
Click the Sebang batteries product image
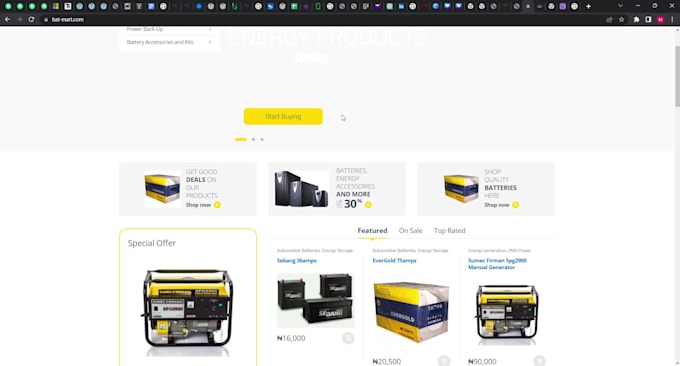(x=315, y=300)
